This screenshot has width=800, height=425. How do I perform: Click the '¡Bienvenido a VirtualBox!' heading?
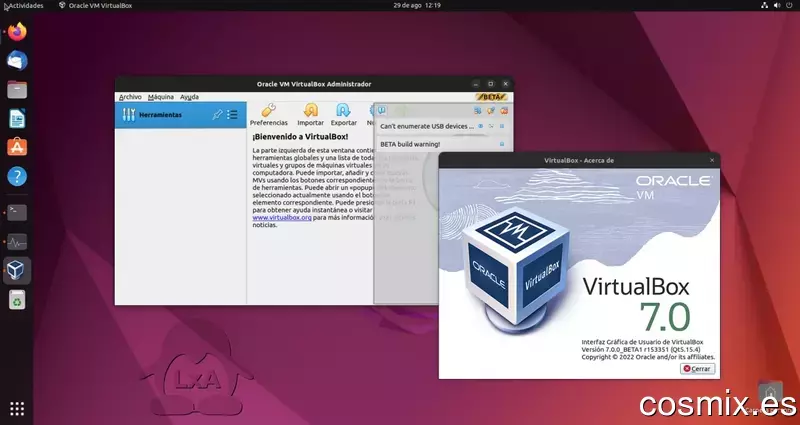pyautogui.click(x=300, y=137)
